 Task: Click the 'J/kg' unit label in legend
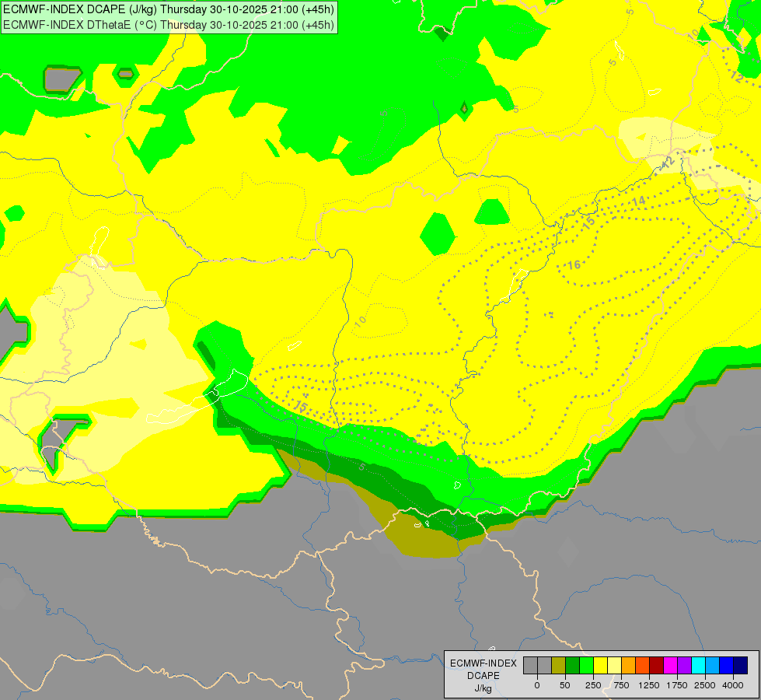point(483,688)
